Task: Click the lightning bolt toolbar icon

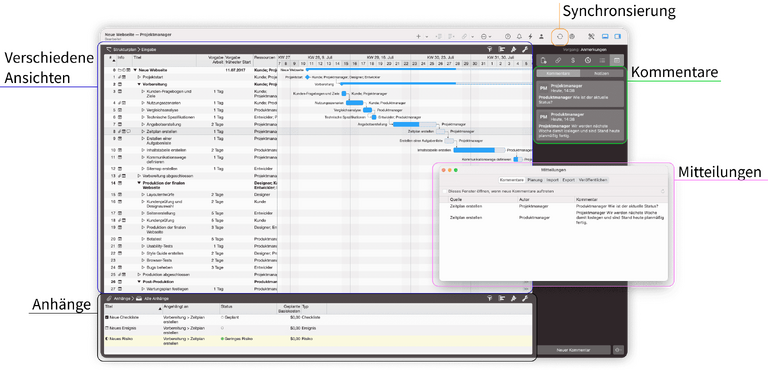Action: pos(530,36)
